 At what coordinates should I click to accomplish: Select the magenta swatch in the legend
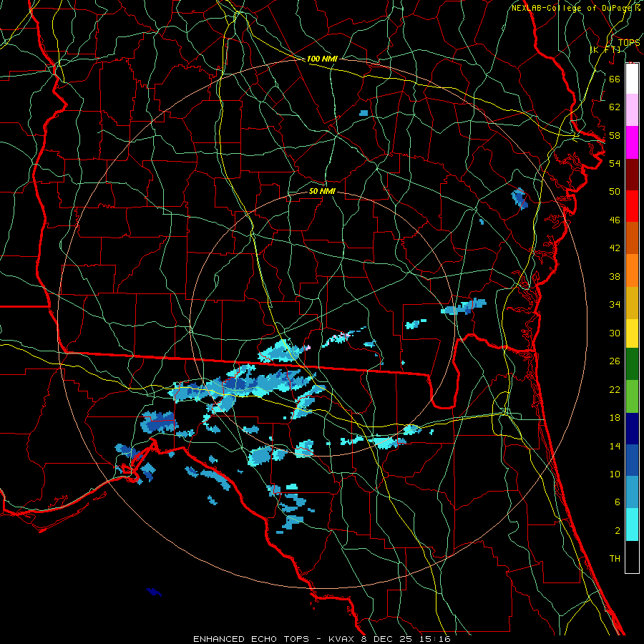[632, 142]
